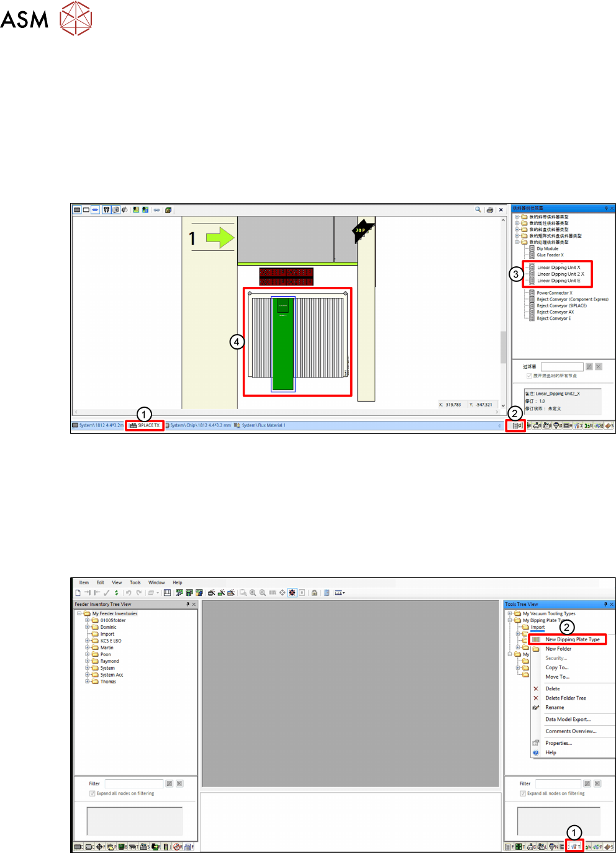Expand the KCS E LBO folder node

click(88, 641)
